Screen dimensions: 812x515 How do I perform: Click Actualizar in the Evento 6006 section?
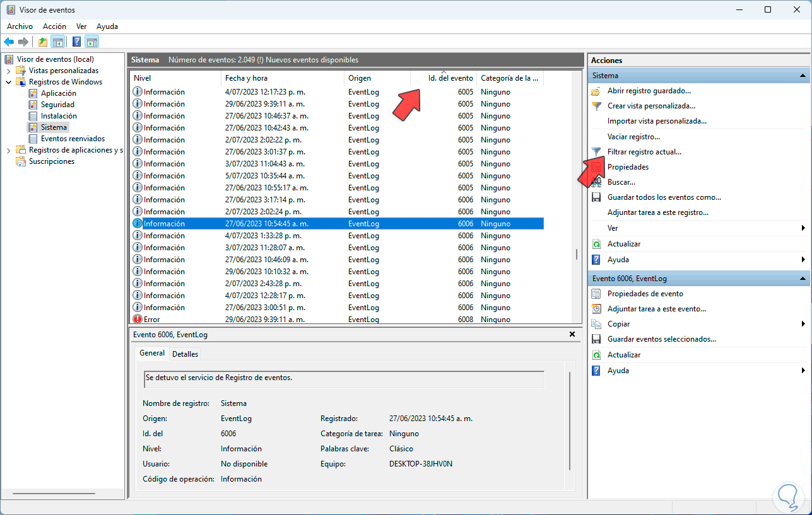(x=624, y=355)
